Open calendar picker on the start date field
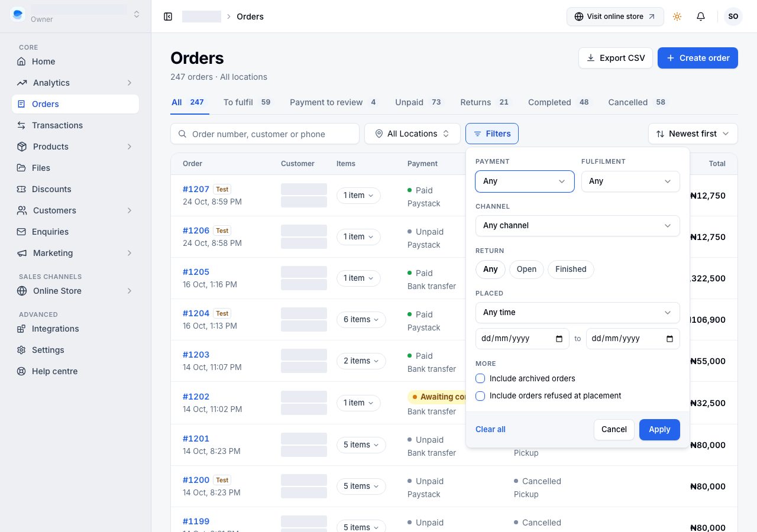 tap(559, 339)
